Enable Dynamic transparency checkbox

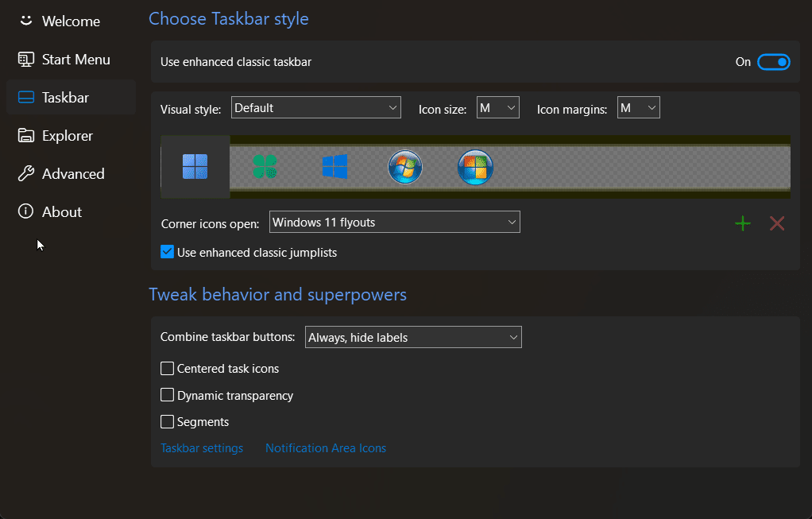click(167, 395)
